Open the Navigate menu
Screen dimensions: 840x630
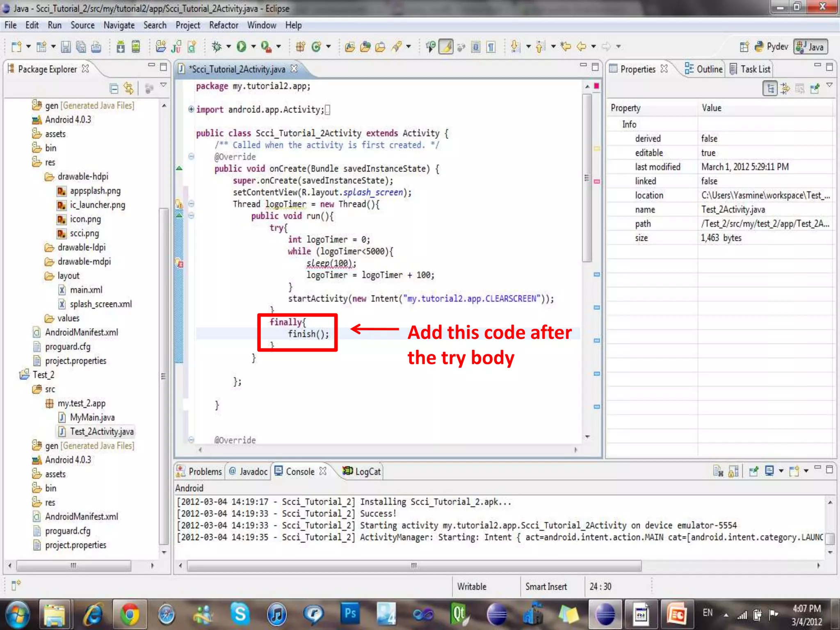[x=119, y=25]
